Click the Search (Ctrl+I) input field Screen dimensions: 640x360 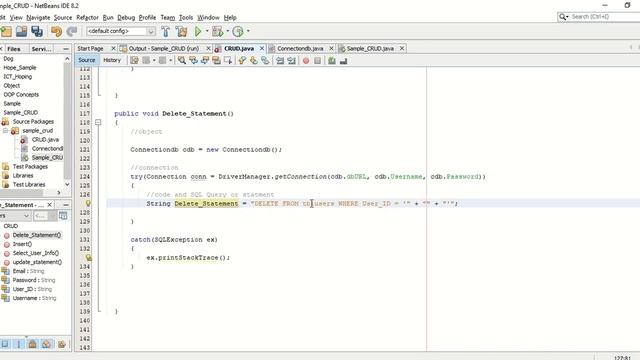[x=605, y=17]
